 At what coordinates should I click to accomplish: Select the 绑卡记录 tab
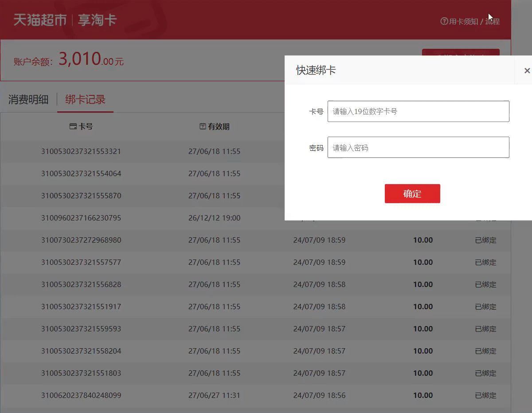(x=85, y=99)
